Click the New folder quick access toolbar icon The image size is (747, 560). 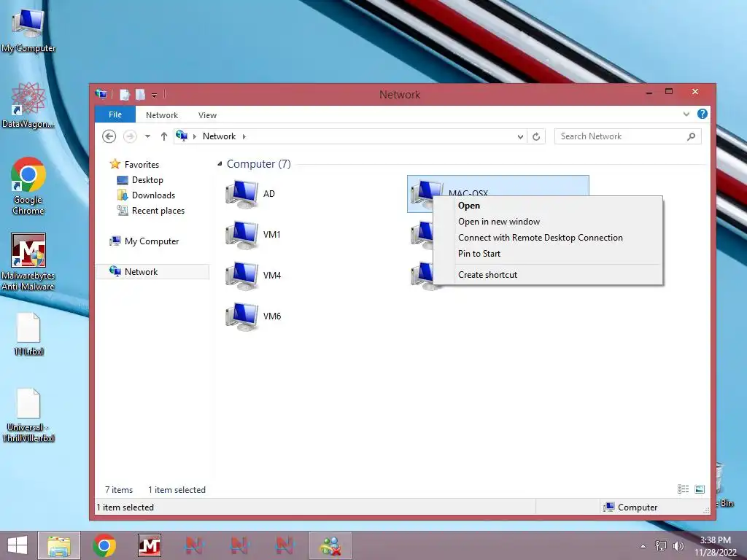tap(140, 95)
